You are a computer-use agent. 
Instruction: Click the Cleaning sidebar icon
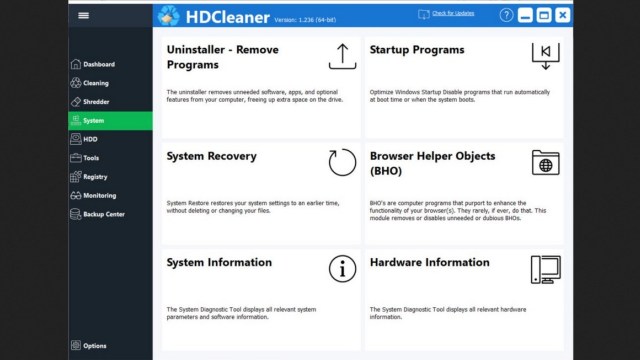[76, 83]
